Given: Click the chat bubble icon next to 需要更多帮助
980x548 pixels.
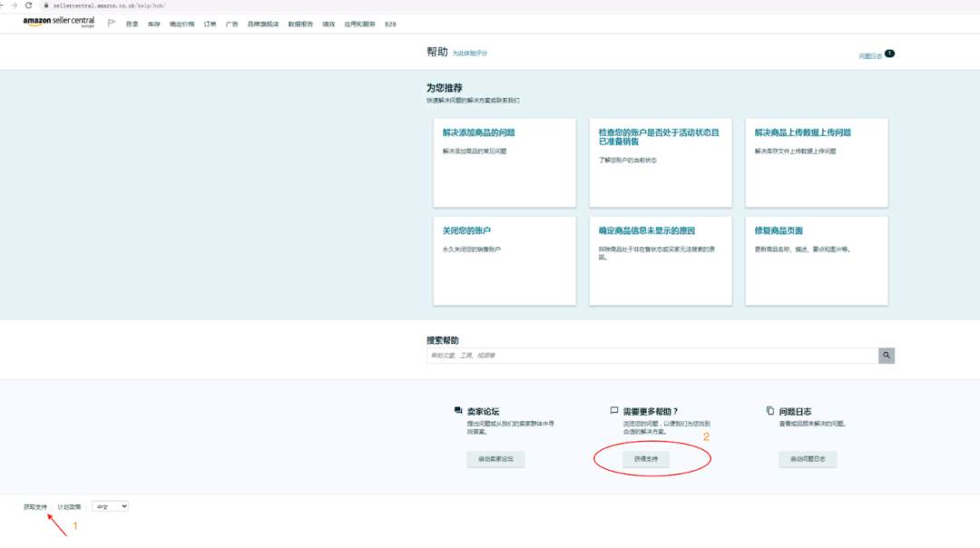Looking at the screenshot, I should [615, 411].
